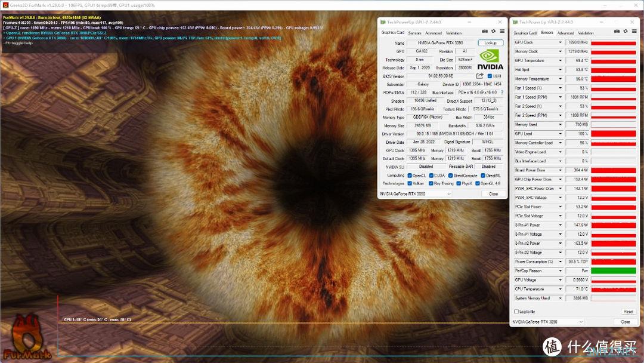The image size is (644, 363).
Task: Click the screenshot camera icon in GPU-Z Graphics Card window
Action: [x=485, y=31]
